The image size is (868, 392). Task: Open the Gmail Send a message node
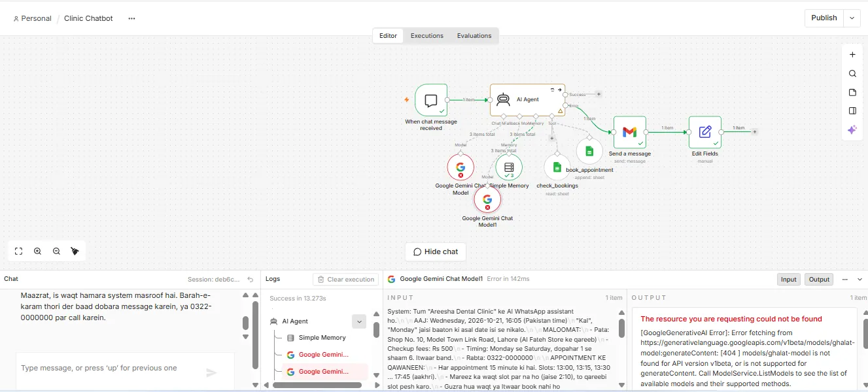629,133
